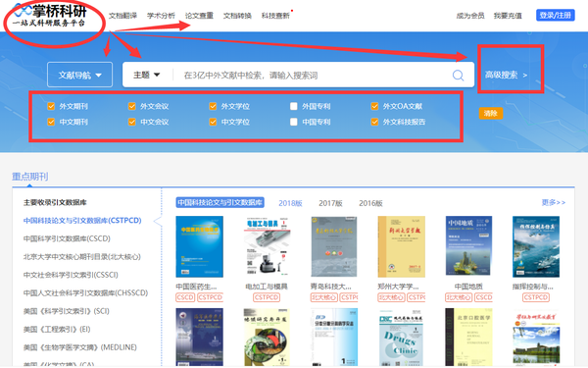
Task: Click the 登录/注册 button
Action: (556, 15)
